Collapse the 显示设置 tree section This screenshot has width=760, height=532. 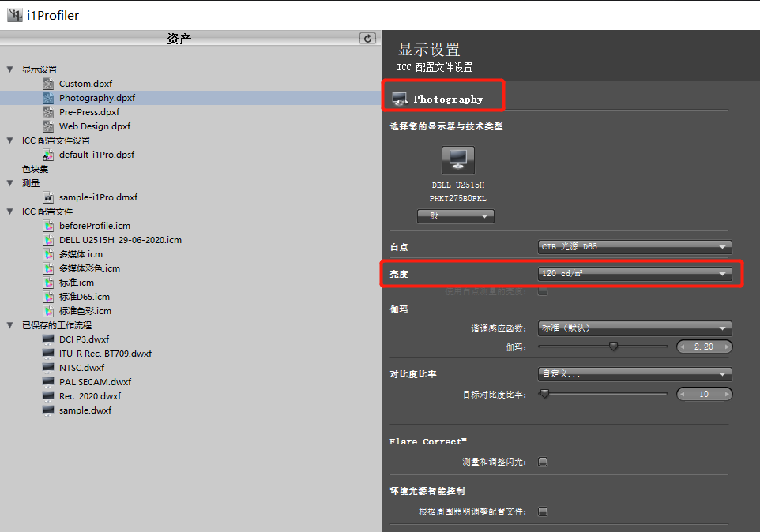click(x=10, y=69)
